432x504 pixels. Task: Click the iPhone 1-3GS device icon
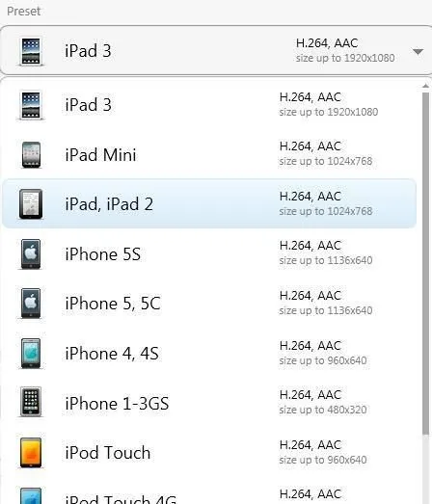31,402
